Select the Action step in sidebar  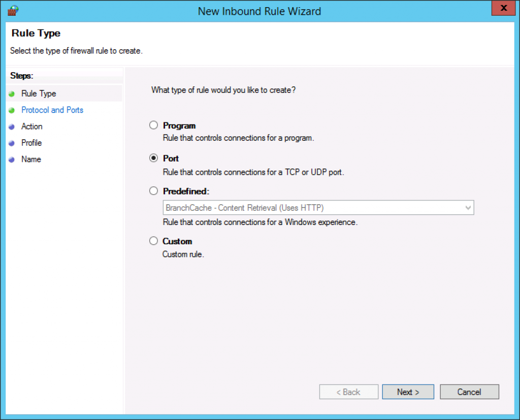click(32, 126)
